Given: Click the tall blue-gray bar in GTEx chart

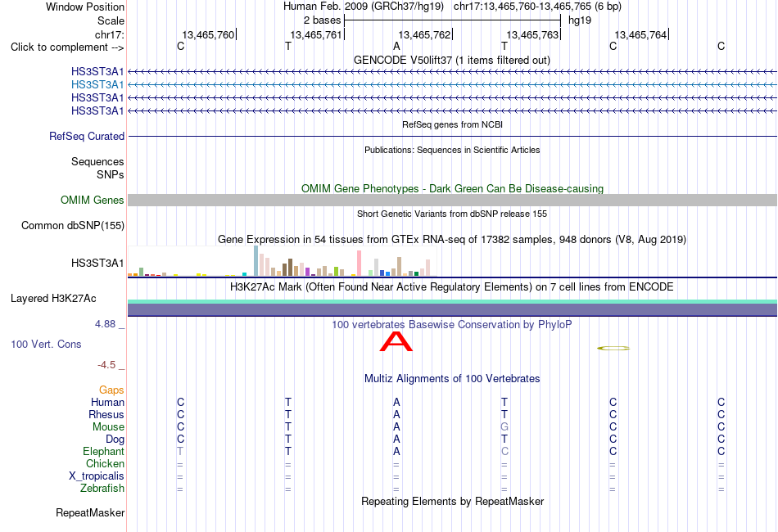Looking at the screenshot, I should click(x=256, y=261).
